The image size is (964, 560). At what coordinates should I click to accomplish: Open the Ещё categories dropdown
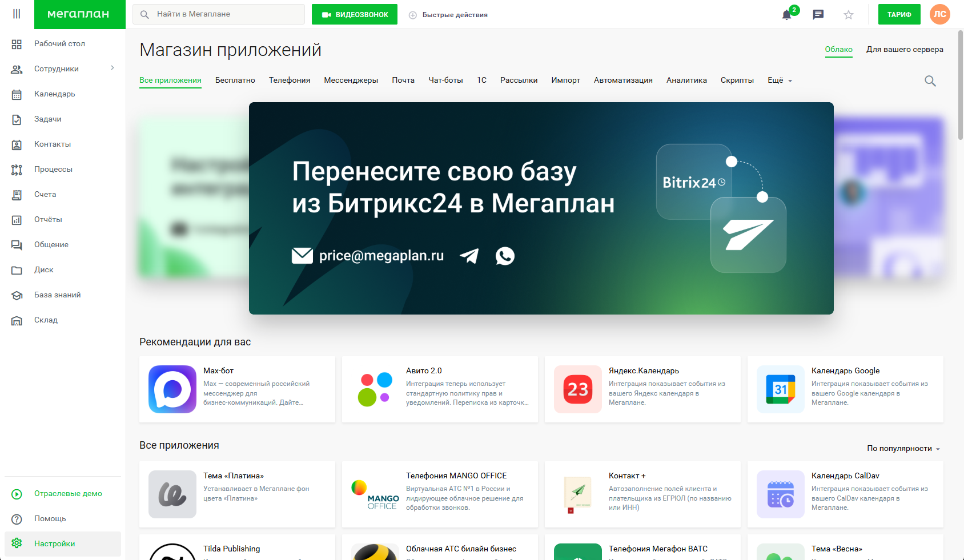click(780, 80)
